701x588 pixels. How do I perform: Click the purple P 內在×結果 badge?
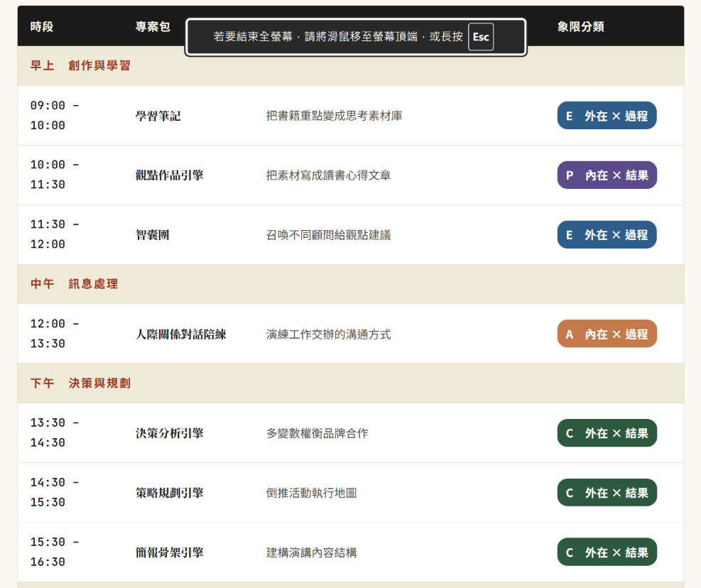[x=607, y=175]
